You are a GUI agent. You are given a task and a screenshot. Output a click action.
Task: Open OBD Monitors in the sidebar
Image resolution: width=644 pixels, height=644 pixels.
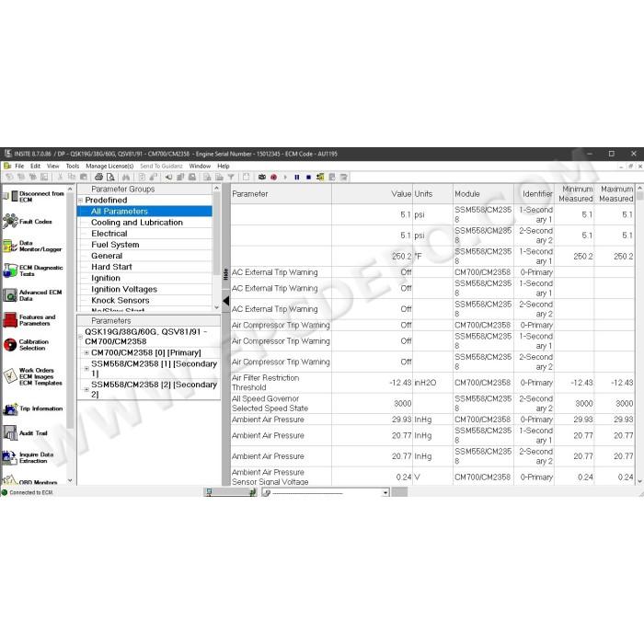point(29,481)
